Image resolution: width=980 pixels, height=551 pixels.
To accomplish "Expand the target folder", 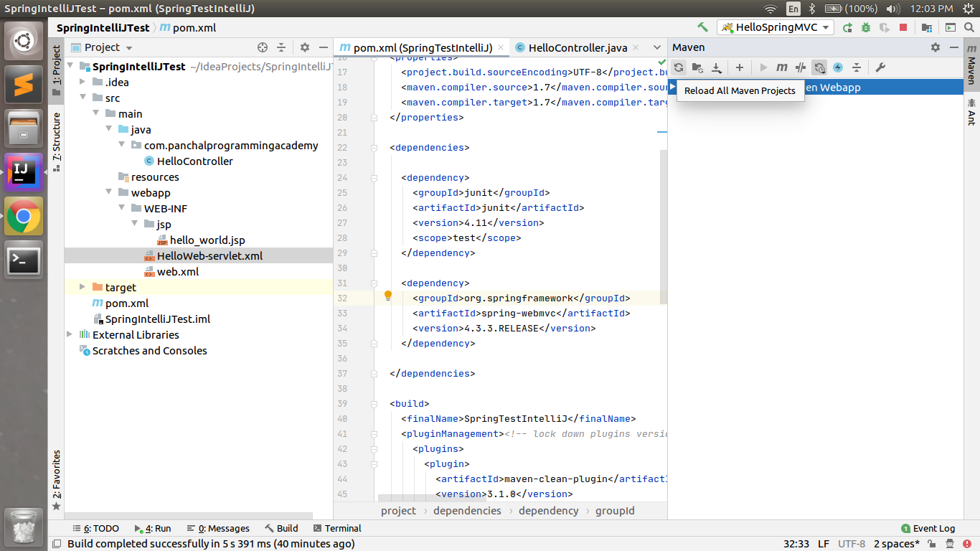I will pos(81,287).
